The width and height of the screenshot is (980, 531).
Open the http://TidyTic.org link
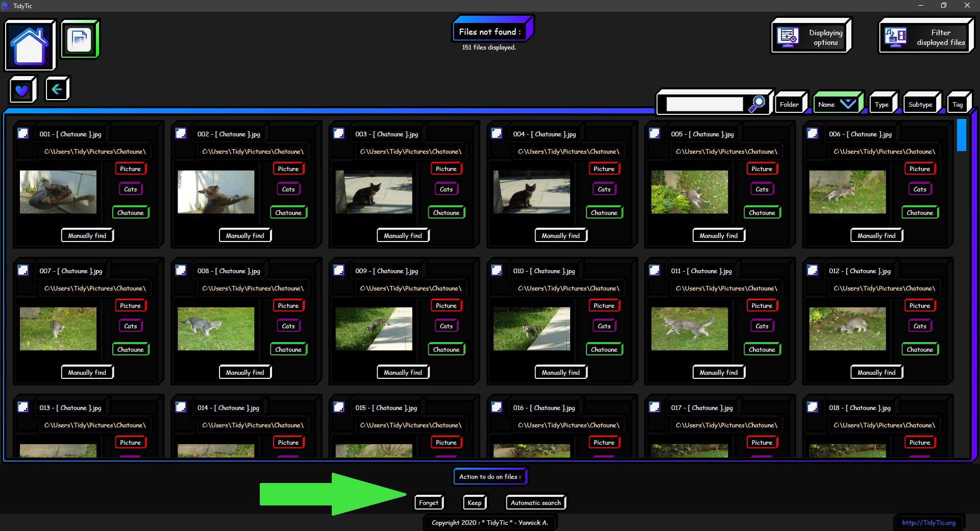pos(929,522)
